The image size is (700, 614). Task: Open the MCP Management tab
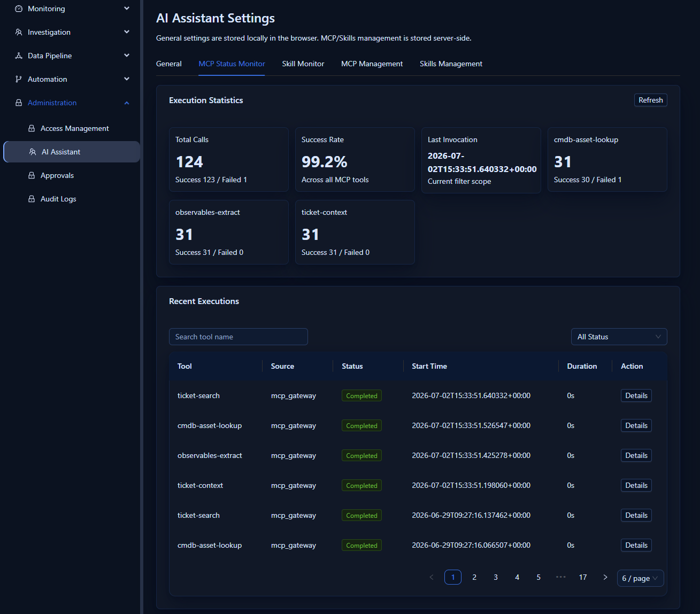click(x=372, y=64)
